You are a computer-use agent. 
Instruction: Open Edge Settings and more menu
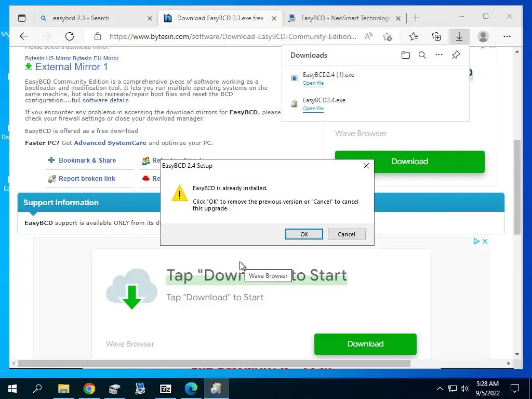[507, 36]
